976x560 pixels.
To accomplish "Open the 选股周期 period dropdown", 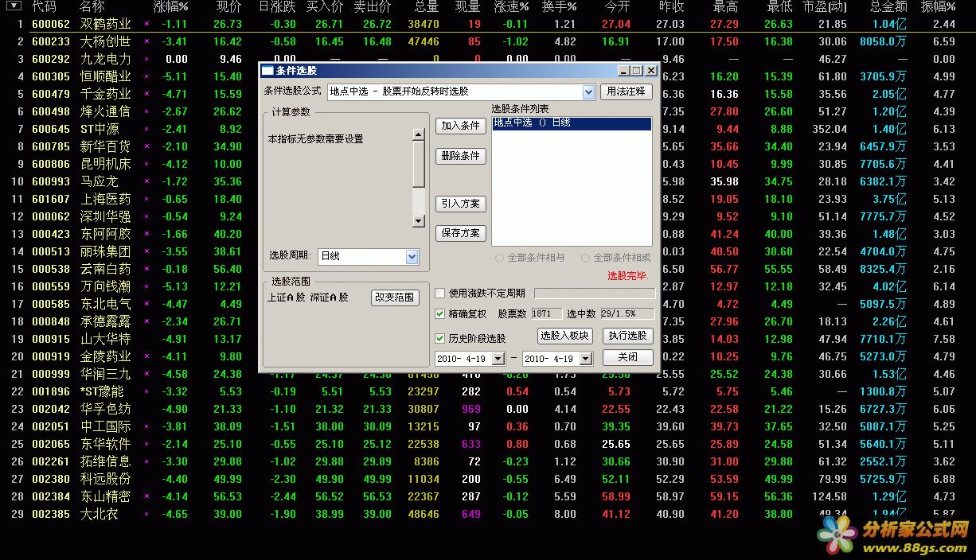I will tap(412, 256).
